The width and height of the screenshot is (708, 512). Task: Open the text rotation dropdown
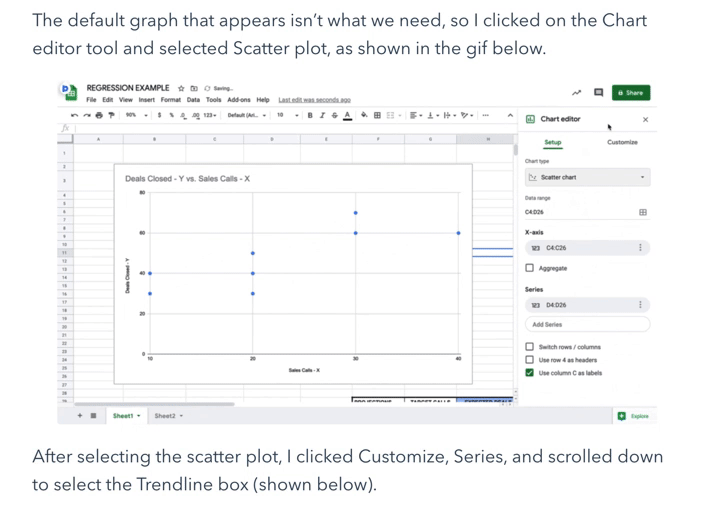click(467, 116)
